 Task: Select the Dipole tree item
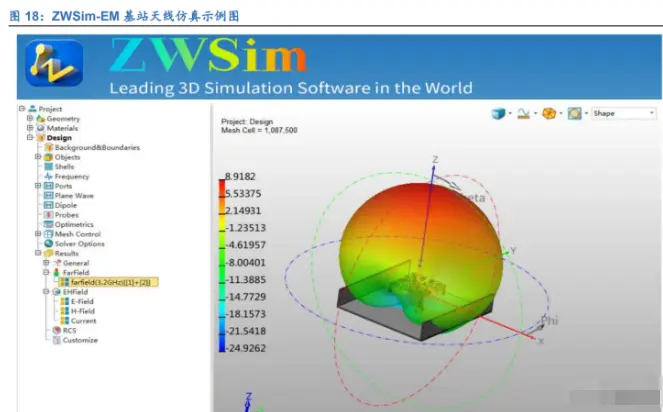66,205
